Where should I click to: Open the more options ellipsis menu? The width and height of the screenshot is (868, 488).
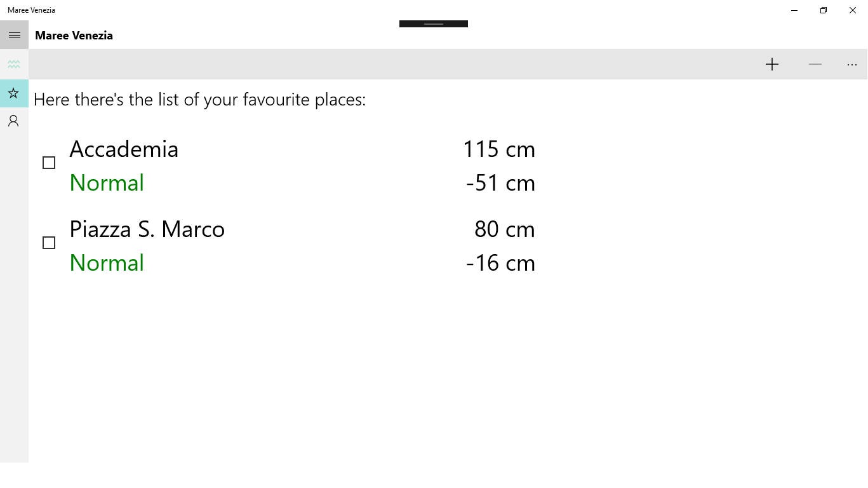(852, 64)
